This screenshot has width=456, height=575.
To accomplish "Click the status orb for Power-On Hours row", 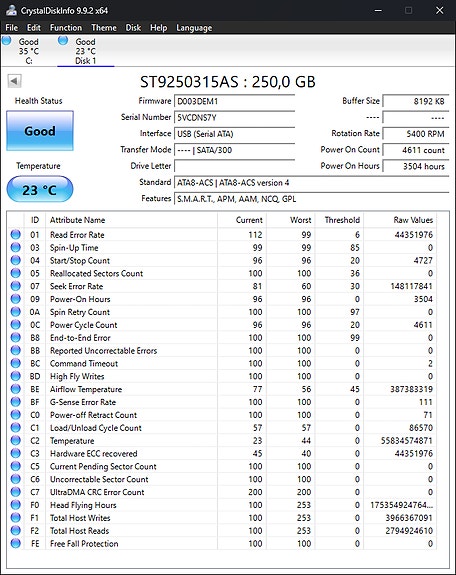I will tap(16, 299).
